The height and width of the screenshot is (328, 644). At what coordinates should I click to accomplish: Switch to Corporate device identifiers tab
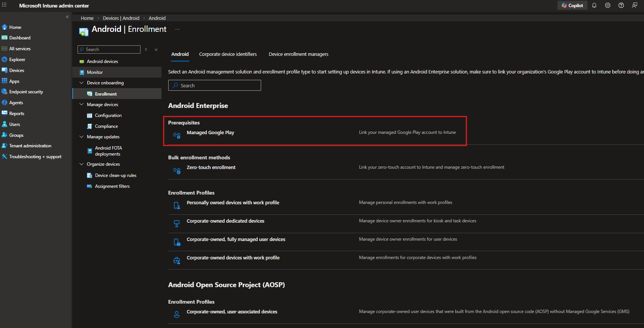(x=228, y=54)
